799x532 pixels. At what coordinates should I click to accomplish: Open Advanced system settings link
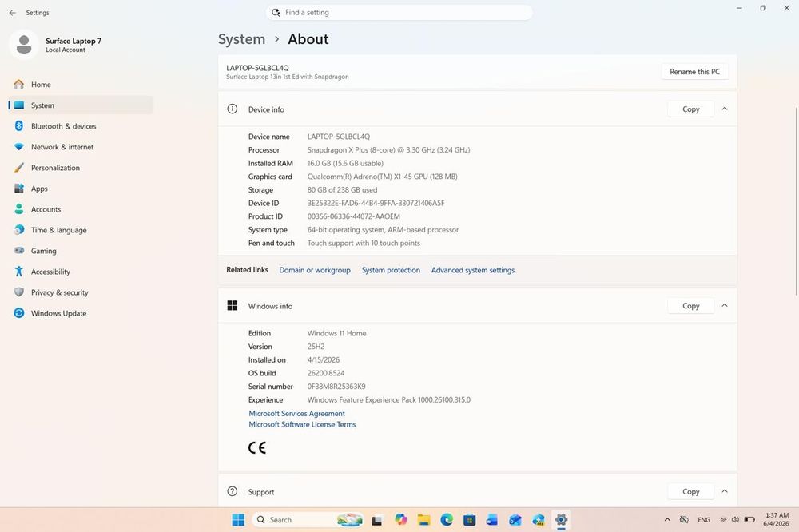473,270
